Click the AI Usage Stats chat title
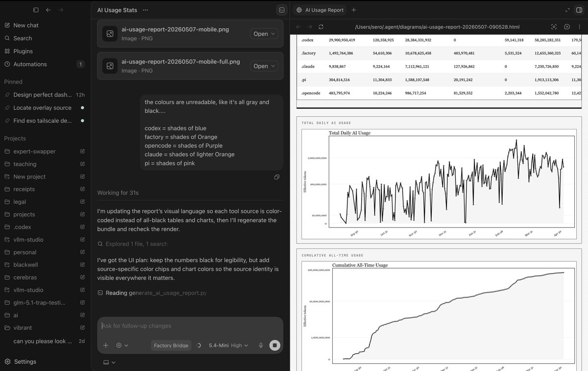The width and height of the screenshot is (588, 371). pyautogui.click(x=117, y=10)
